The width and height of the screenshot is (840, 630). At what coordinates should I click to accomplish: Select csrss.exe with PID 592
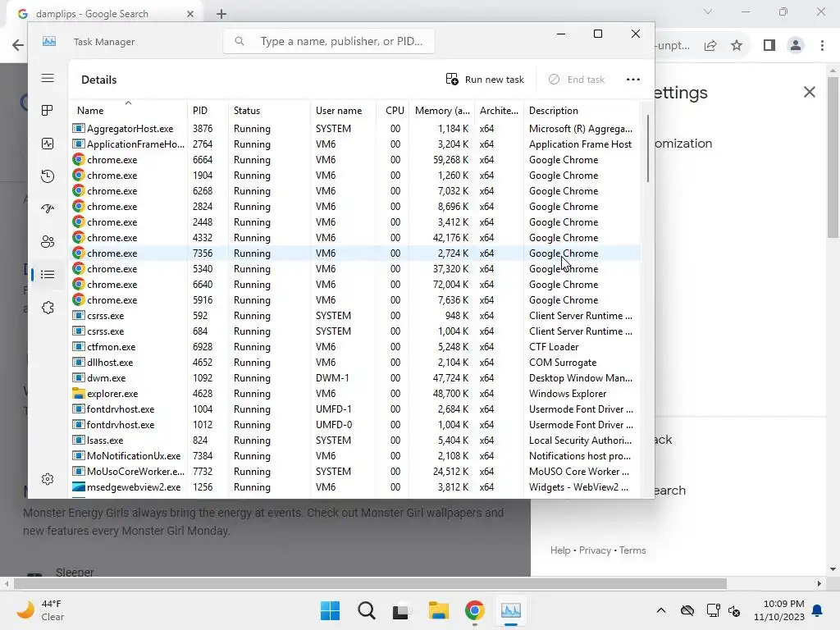point(354,316)
